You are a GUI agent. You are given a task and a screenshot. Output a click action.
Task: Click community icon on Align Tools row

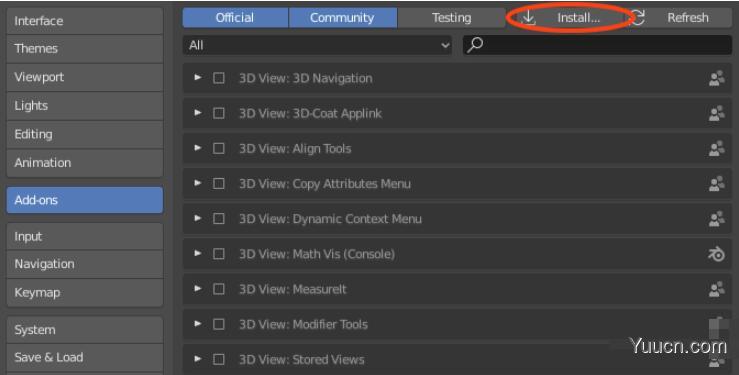[716, 148]
